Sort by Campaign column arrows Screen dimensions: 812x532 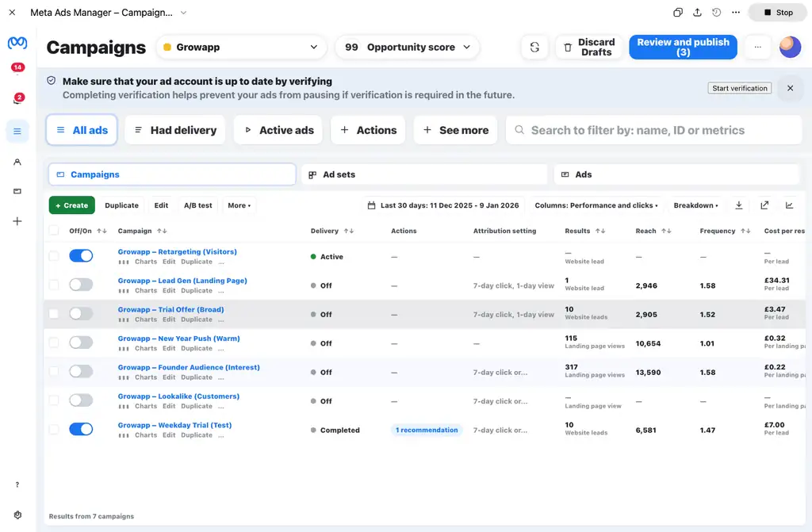162,231
